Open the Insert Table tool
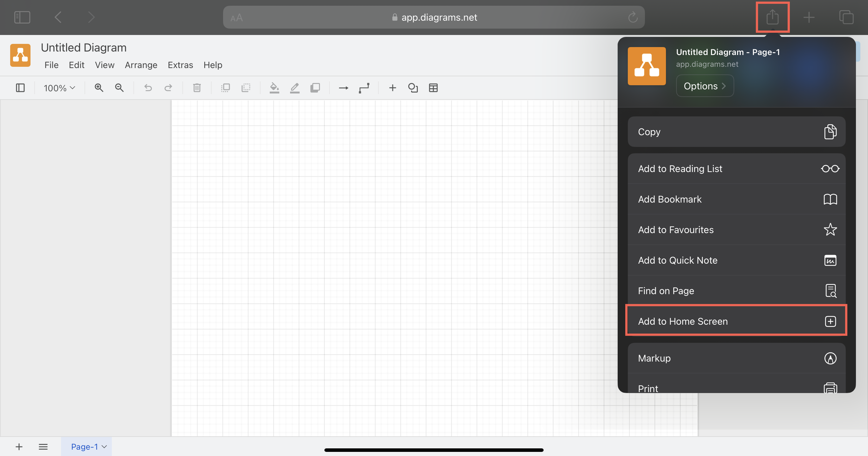 pyautogui.click(x=433, y=88)
